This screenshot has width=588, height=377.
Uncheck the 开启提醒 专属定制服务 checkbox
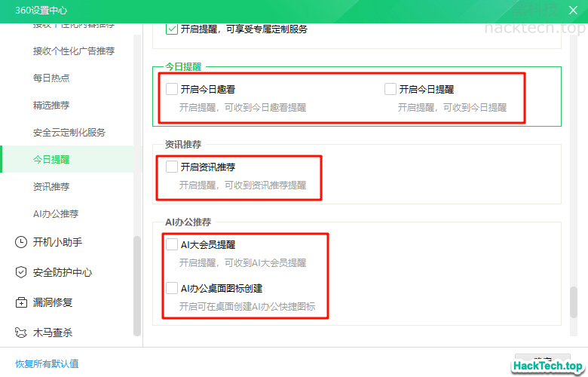[x=172, y=29]
